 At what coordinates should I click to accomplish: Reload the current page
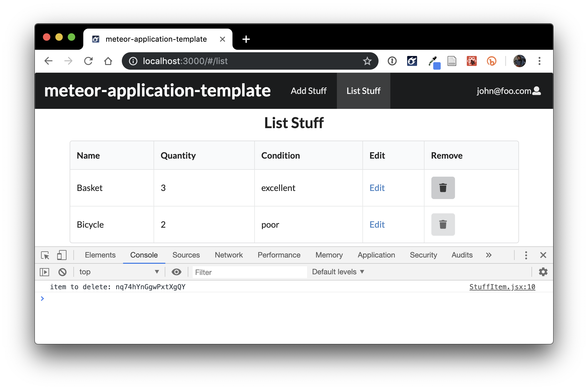tap(89, 61)
